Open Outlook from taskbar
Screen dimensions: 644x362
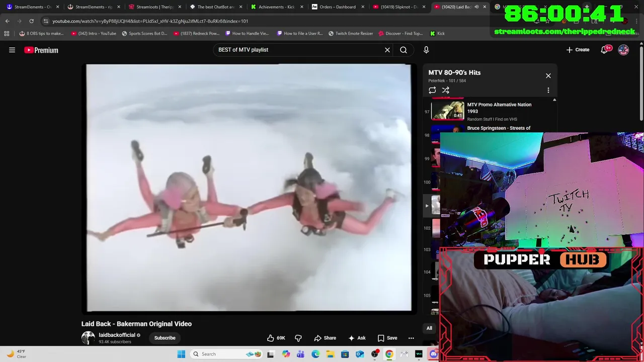[360, 354]
